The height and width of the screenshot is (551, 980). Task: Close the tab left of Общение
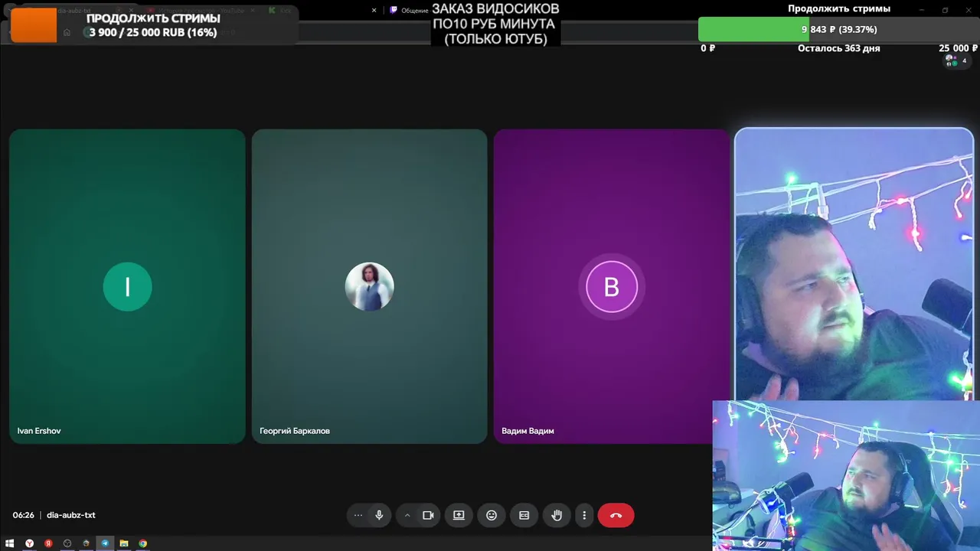374,11
